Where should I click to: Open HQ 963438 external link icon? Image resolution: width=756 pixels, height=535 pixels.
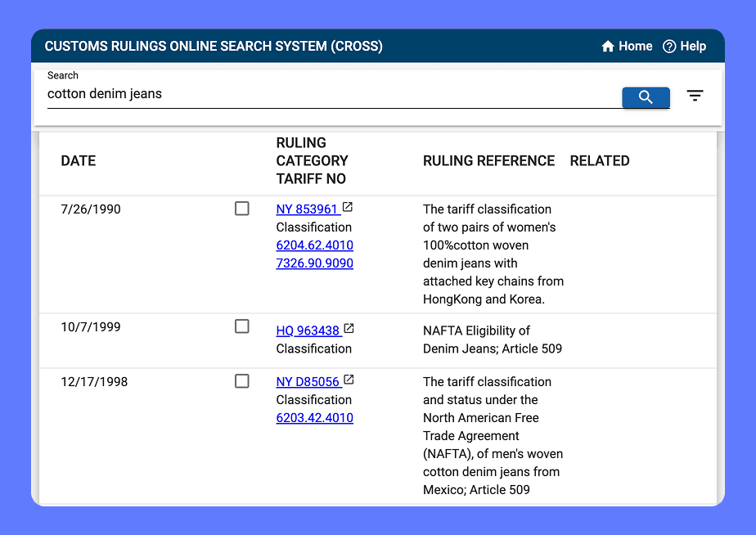click(x=349, y=329)
